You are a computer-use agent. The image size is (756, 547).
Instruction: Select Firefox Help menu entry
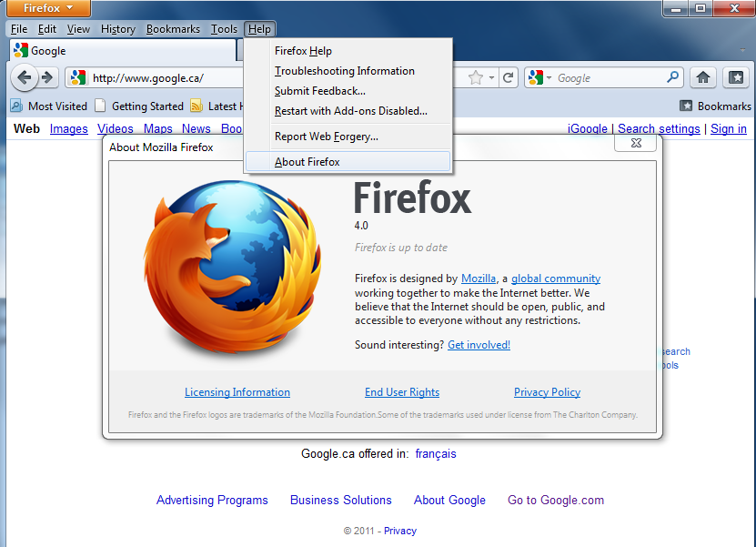point(348,51)
